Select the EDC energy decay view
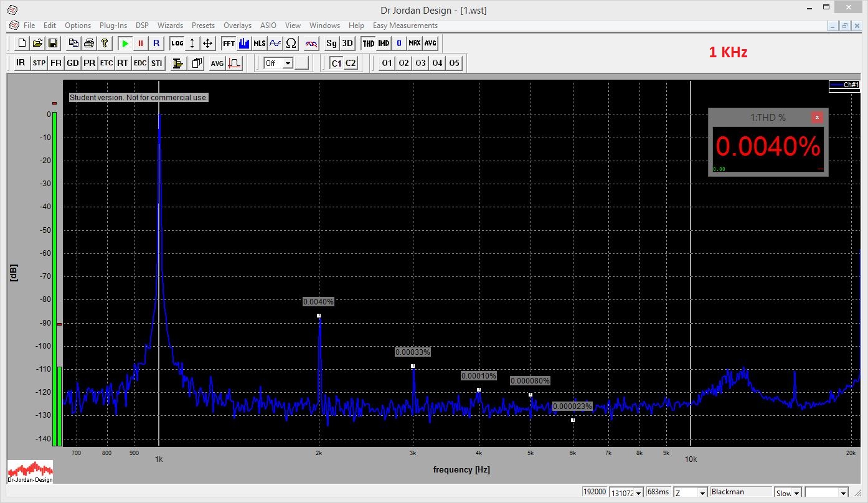The width and height of the screenshot is (868, 503). pyautogui.click(x=140, y=63)
